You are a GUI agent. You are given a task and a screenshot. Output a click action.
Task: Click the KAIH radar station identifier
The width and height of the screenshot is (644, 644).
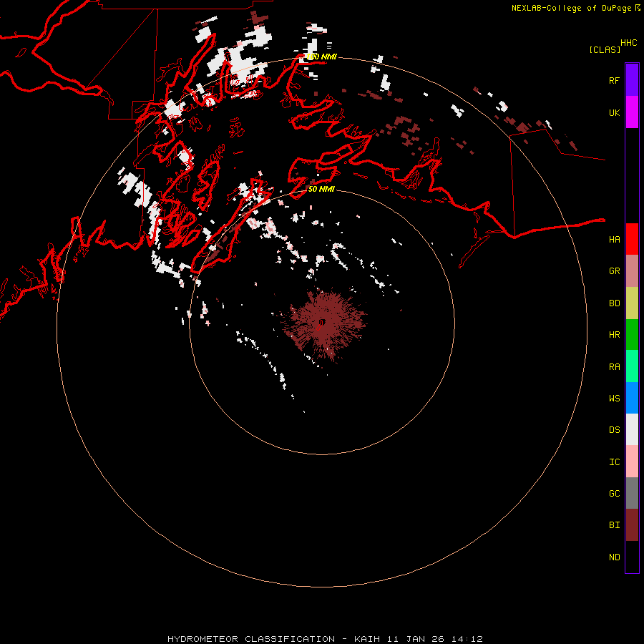(x=367, y=639)
